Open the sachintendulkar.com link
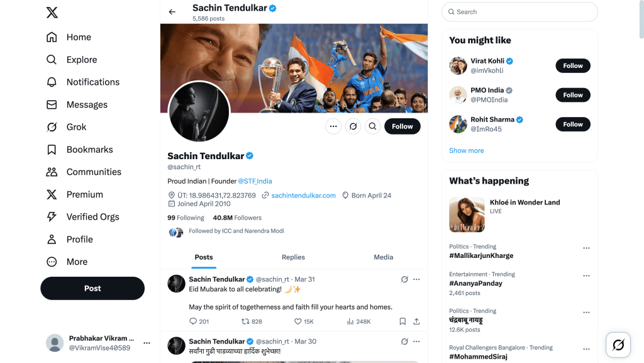The height and width of the screenshot is (363, 644). point(303,196)
